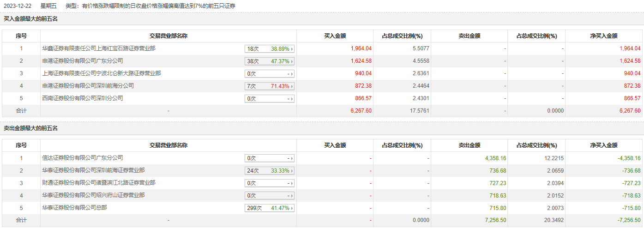Select buy amount 872.38 in 买入金额 column

point(363,85)
